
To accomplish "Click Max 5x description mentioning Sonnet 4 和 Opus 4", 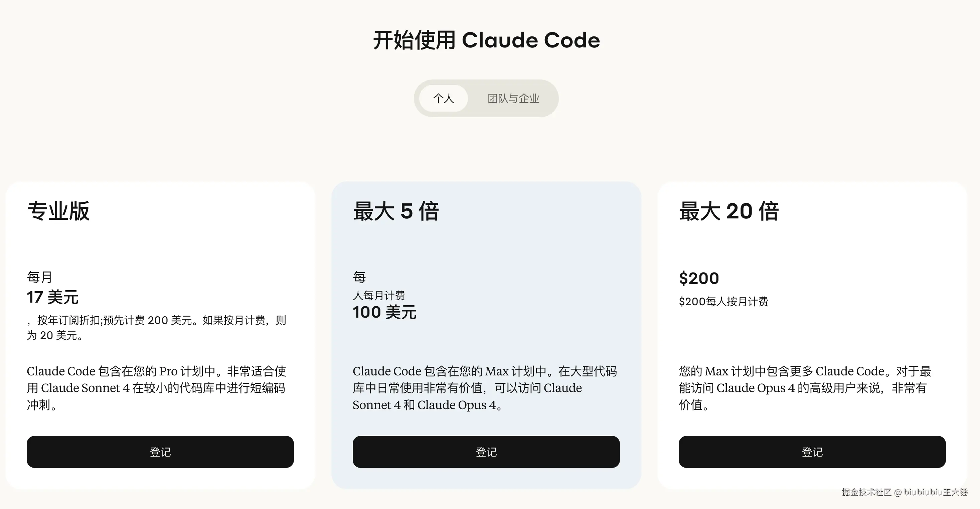I will [x=484, y=388].
